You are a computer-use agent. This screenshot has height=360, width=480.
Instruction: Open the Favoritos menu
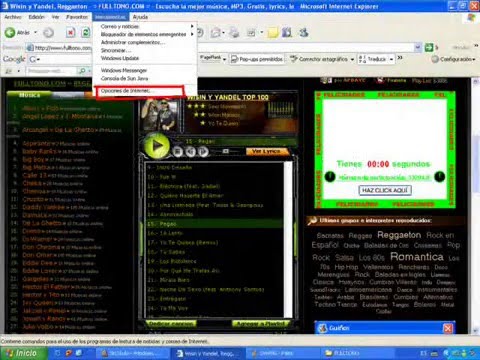77,17
